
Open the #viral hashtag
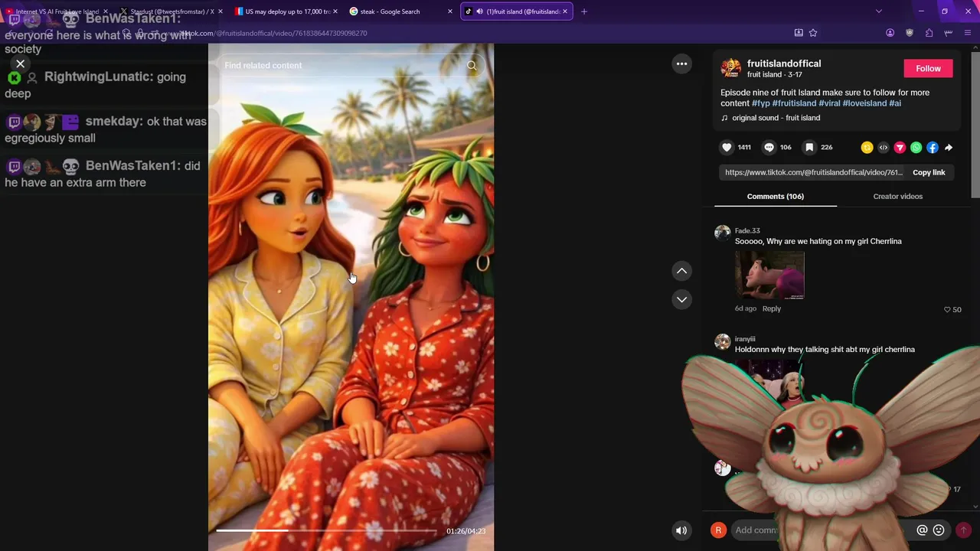click(829, 103)
